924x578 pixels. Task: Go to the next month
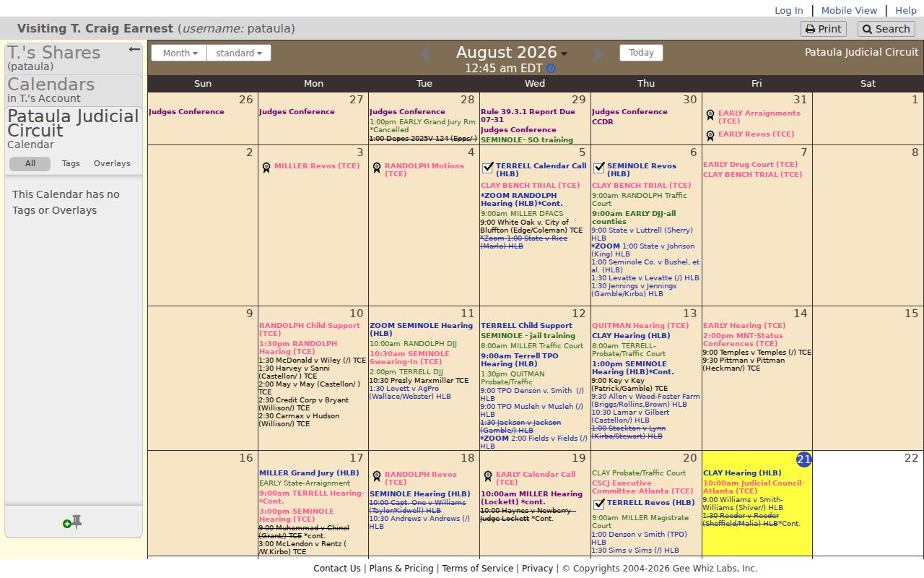(x=598, y=54)
